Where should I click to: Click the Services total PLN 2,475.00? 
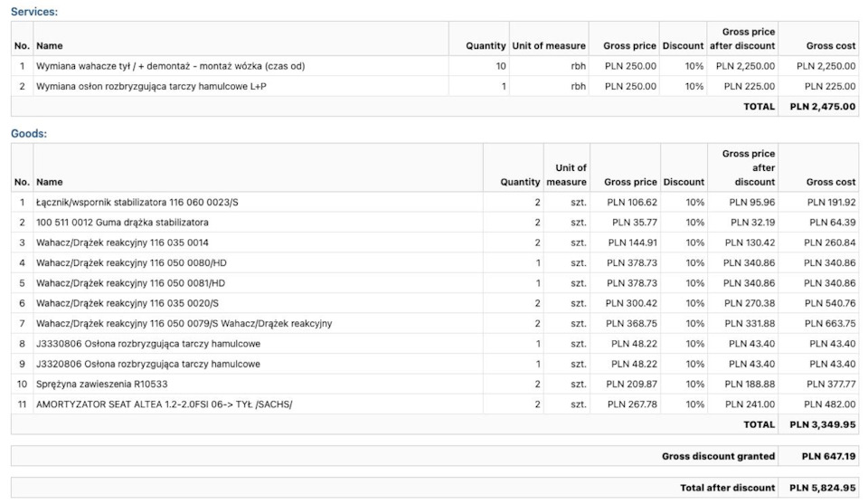click(x=822, y=107)
